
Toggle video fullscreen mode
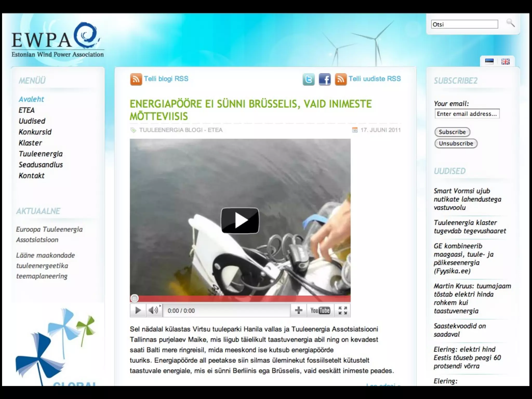coord(343,310)
